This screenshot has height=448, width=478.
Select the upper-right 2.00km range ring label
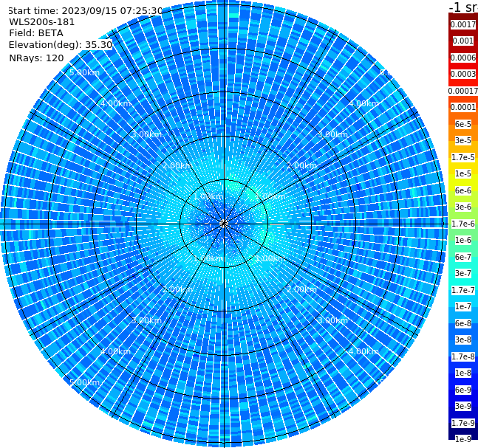coord(301,165)
